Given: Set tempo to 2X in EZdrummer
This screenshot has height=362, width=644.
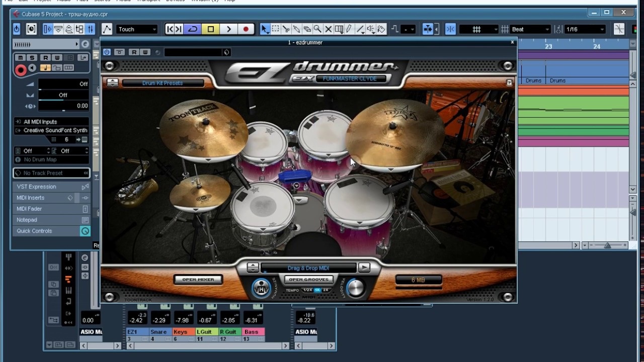Looking at the screenshot, I should 326,290.
